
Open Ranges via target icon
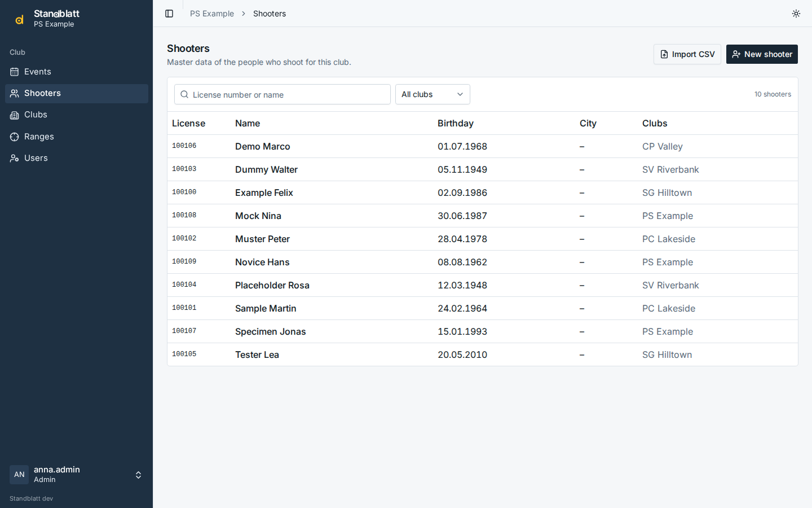(x=14, y=137)
